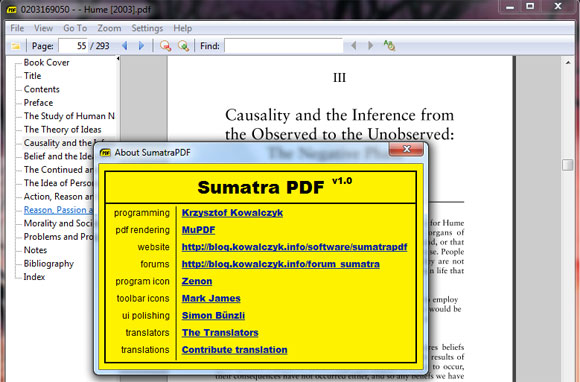Image resolution: width=580 pixels, height=382 pixels.
Task: Click the Find text input field
Action: tap(284, 46)
